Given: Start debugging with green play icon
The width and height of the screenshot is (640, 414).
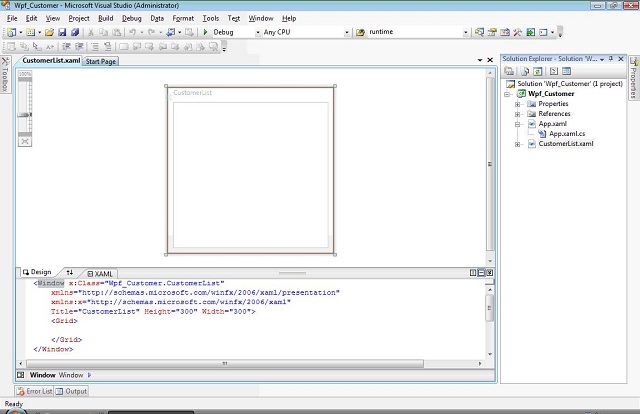Looking at the screenshot, I should (x=205, y=32).
